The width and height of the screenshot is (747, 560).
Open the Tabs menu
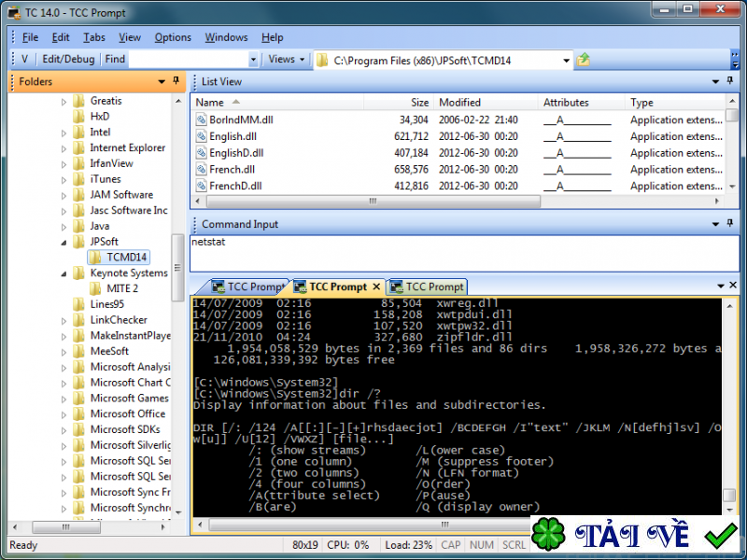pos(94,37)
